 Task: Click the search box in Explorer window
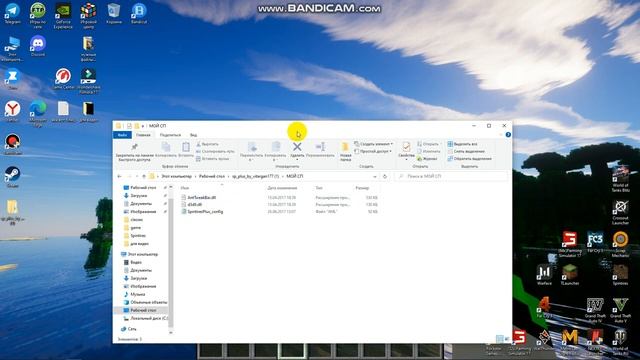point(451,176)
